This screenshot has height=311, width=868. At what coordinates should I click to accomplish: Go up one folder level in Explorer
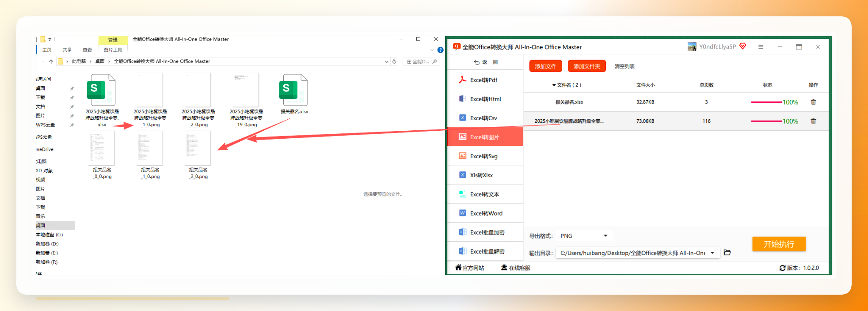point(51,61)
